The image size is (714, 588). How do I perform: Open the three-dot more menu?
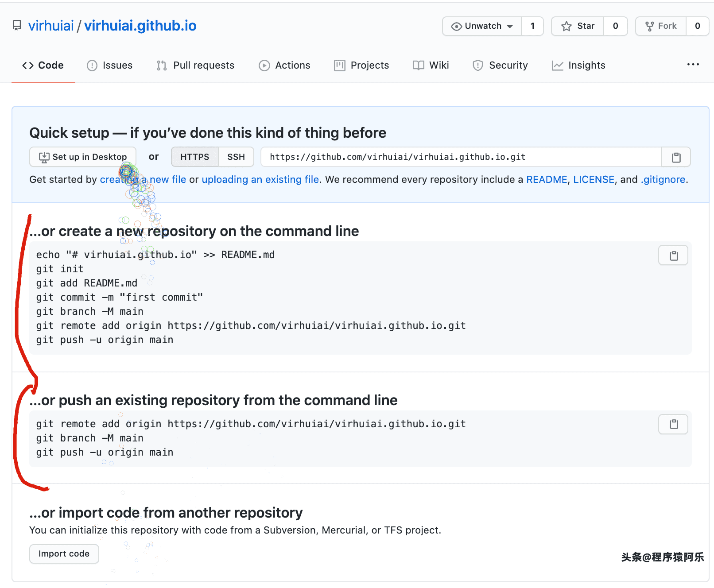click(x=693, y=65)
